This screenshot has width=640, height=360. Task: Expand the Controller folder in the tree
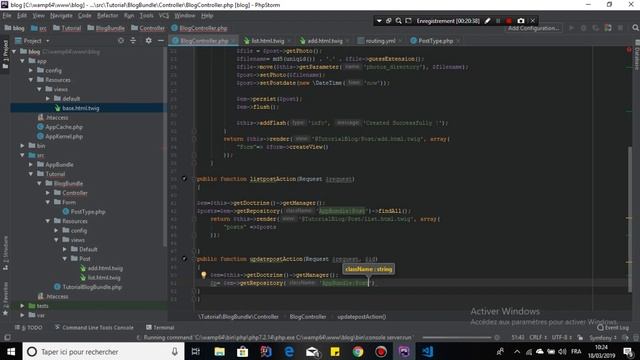(48, 193)
